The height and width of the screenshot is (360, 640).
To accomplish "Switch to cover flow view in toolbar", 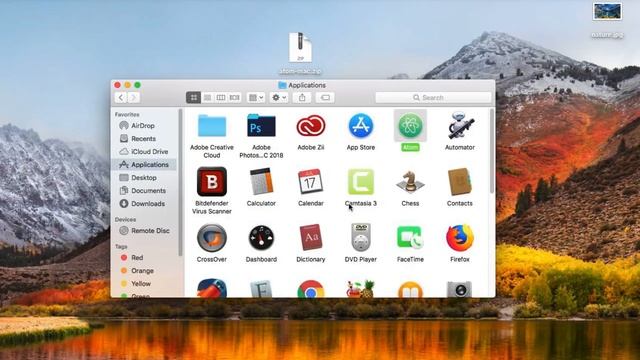I will [234, 98].
